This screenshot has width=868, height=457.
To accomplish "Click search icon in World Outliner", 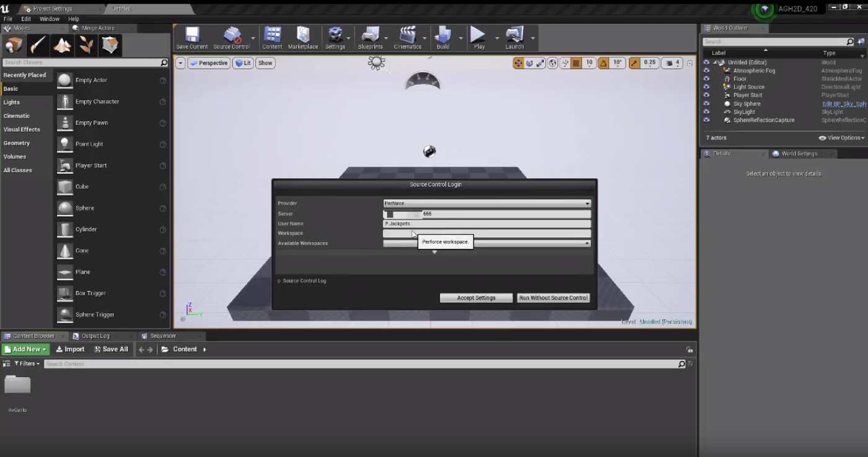I will 850,42.
